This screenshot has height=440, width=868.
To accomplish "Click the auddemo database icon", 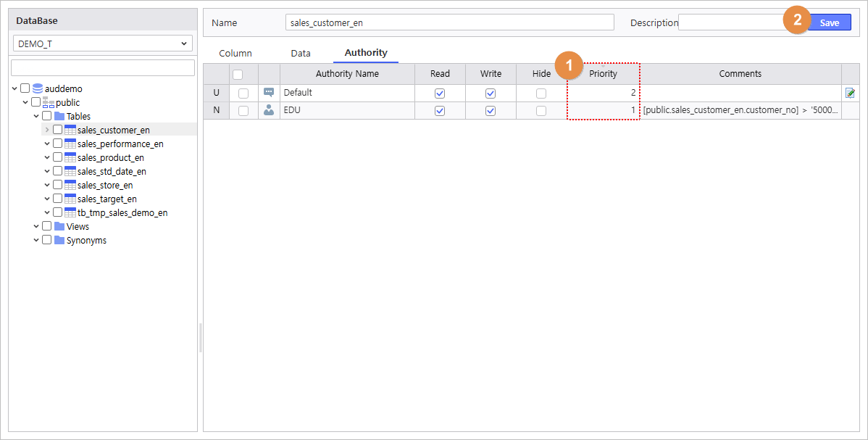I will pos(38,88).
